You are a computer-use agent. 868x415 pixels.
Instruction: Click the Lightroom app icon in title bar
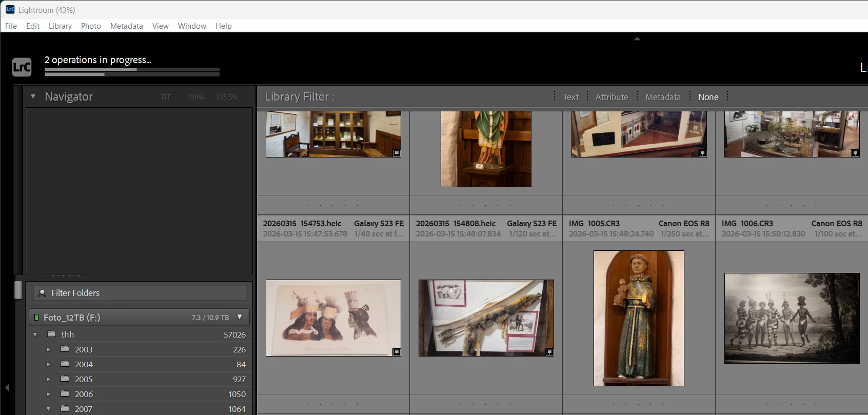(10, 9)
